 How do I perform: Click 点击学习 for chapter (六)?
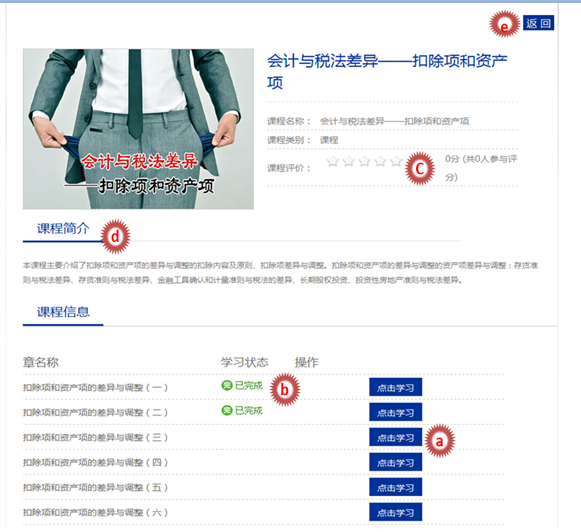point(395,512)
